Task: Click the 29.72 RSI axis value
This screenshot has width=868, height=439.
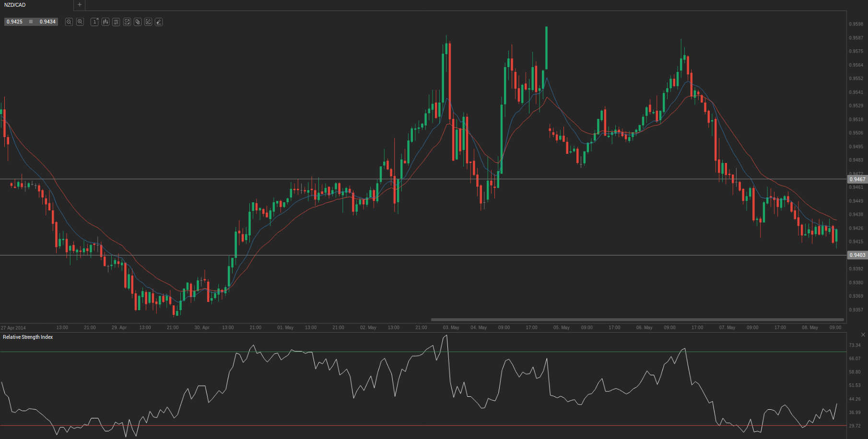Action: coord(855,426)
